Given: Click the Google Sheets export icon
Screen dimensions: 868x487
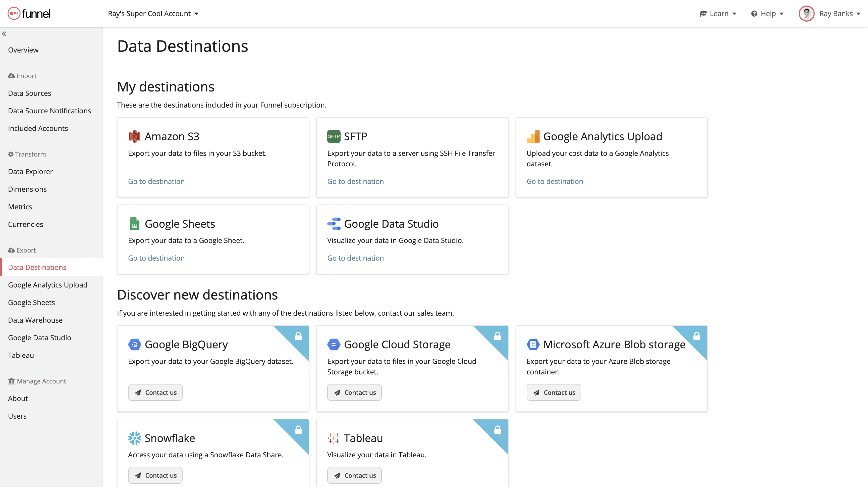Looking at the screenshot, I should (x=134, y=223).
